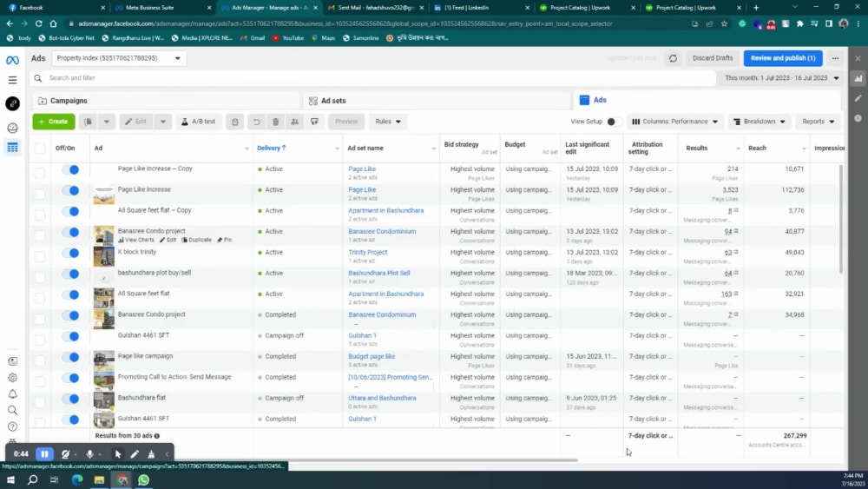Open Microsoft Edge from taskbar
This screenshot has width=868, height=489.
point(77,479)
